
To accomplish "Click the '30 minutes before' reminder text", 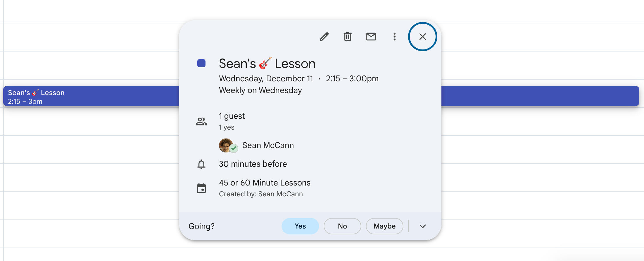I will coord(253,164).
